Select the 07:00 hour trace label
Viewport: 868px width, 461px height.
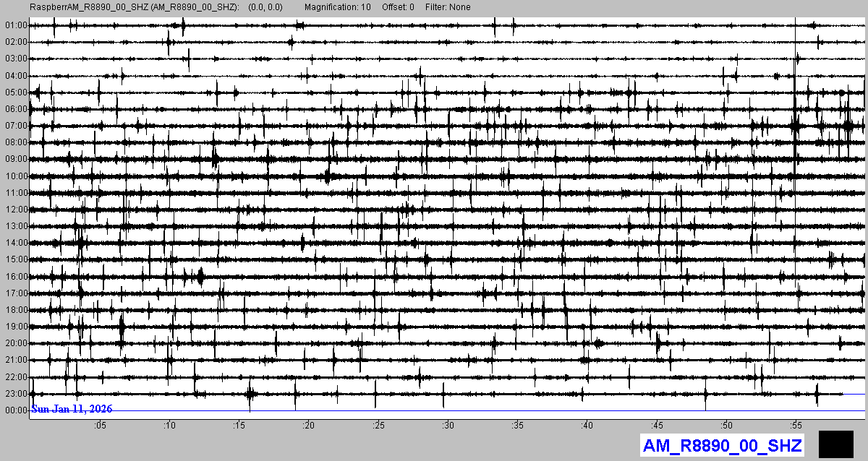click(15, 126)
